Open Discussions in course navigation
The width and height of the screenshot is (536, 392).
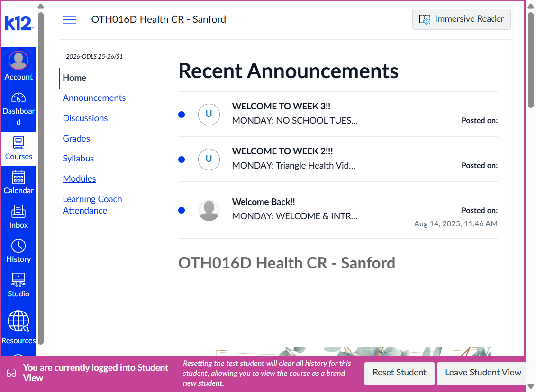click(x=85, y=118)
